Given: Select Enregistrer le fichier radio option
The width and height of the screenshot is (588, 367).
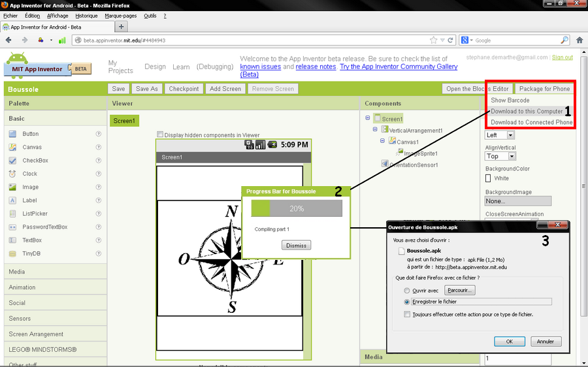Looking at the screenshot, I should (x=406, y=302).
